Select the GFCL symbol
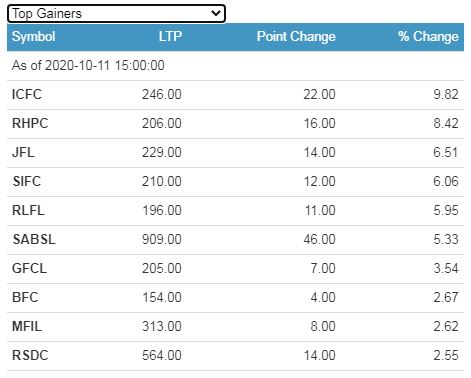The height and width of the screenshot is (378, 471). point(29,268)
